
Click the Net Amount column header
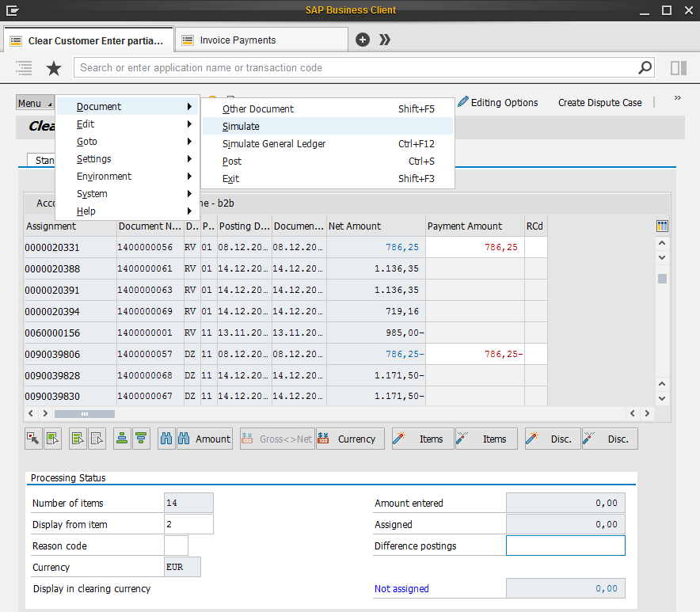pos(376,226)
